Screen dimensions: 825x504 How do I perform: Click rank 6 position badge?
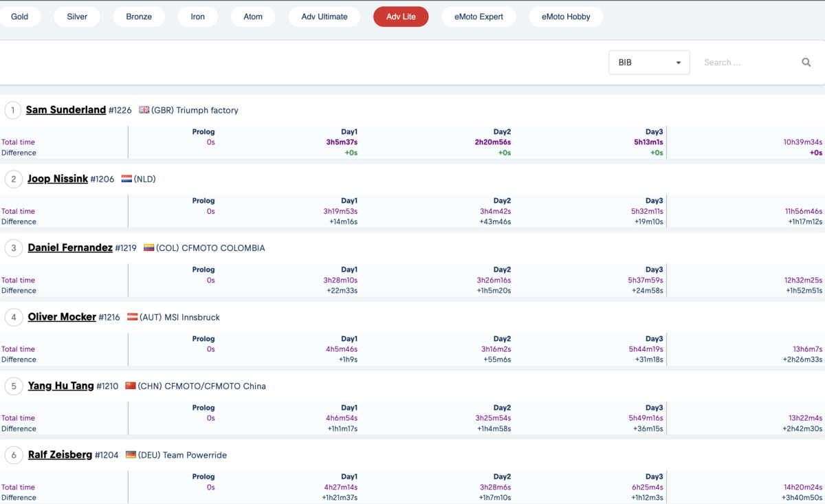coord(13,455)
